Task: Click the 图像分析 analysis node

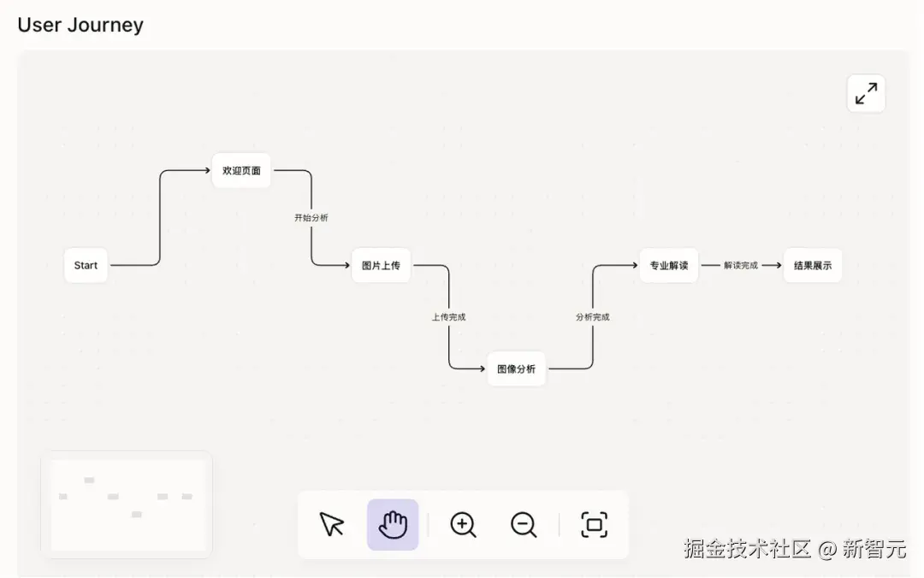Action: (x=516, y=369)
